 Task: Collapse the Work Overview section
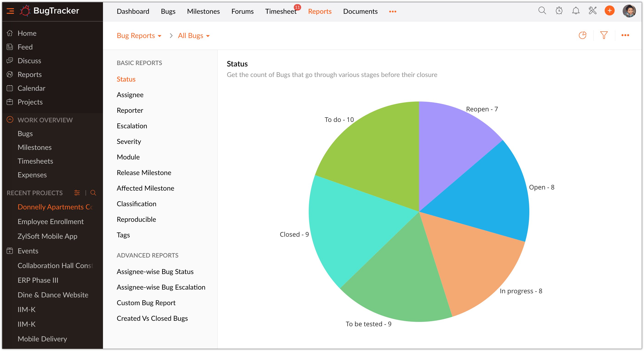coord(10,120)
